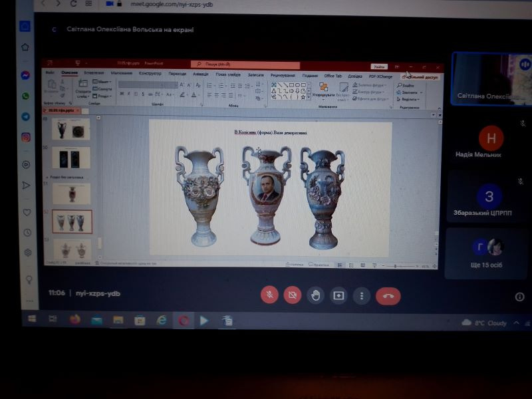The width and height of the screenshot is (532, 399).
Task: Open the 'Ще 15 осіб' participants tile
Action: click(x=486, y=253)
